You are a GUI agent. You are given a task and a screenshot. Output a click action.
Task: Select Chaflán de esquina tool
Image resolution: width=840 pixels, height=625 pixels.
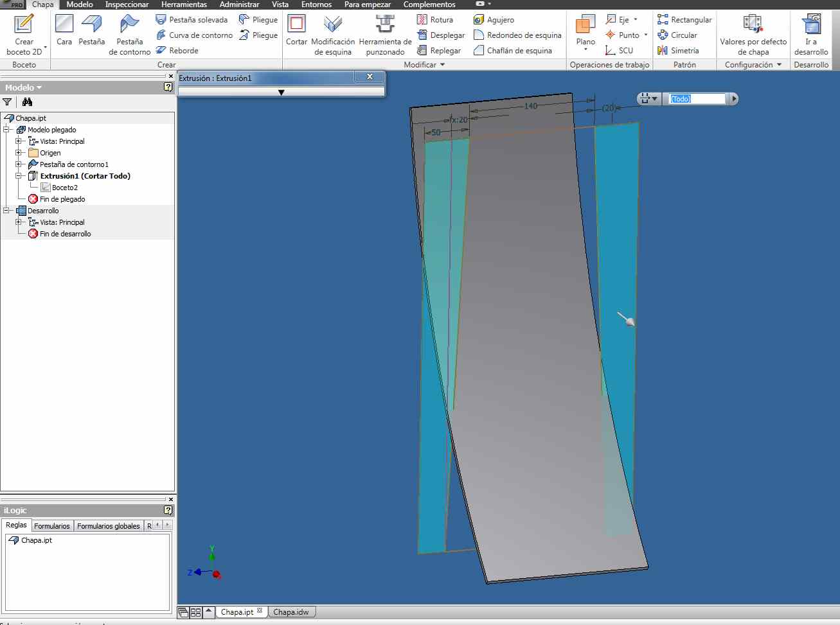(513, 51)
